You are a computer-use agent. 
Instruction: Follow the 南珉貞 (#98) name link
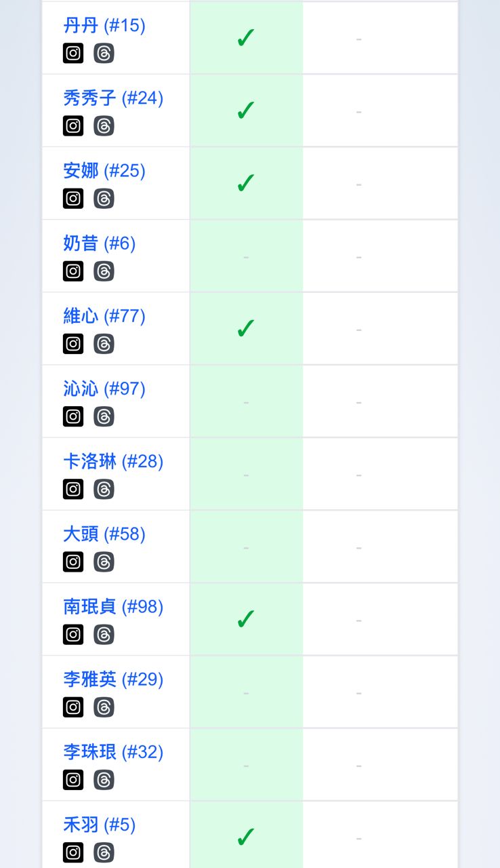coord(113,607)
